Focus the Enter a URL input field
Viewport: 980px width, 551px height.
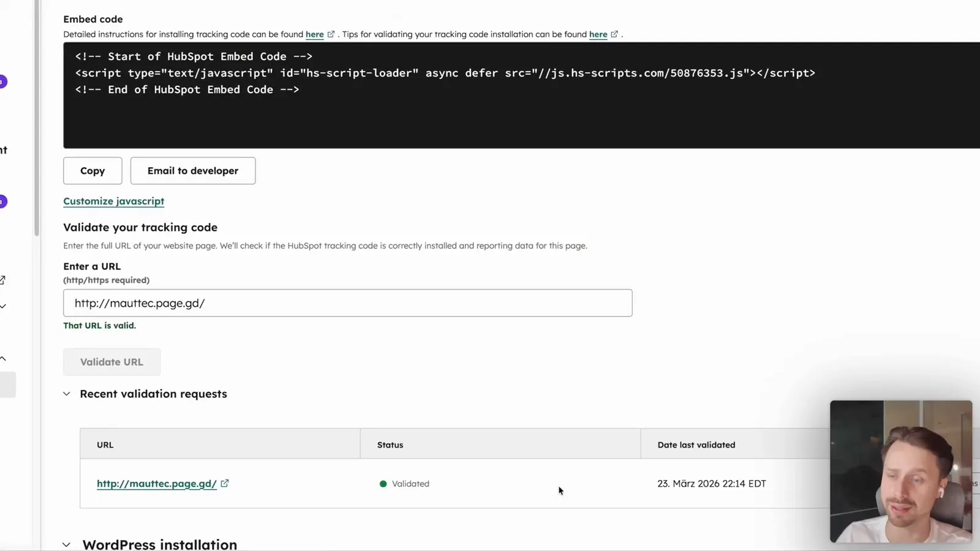pos(348,303)
